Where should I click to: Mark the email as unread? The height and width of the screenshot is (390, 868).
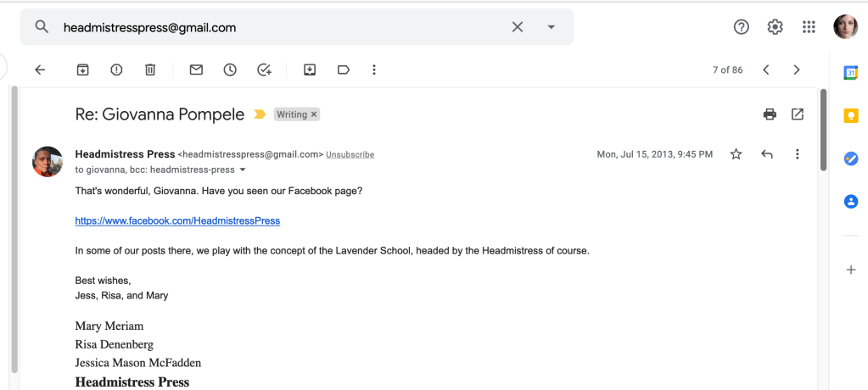click(196, 70)
